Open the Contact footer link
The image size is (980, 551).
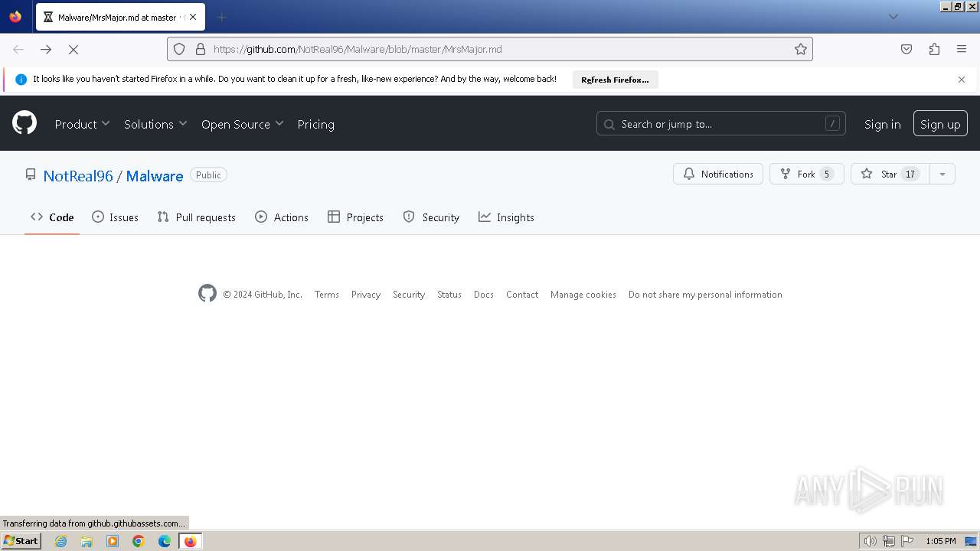click(522, 295)
